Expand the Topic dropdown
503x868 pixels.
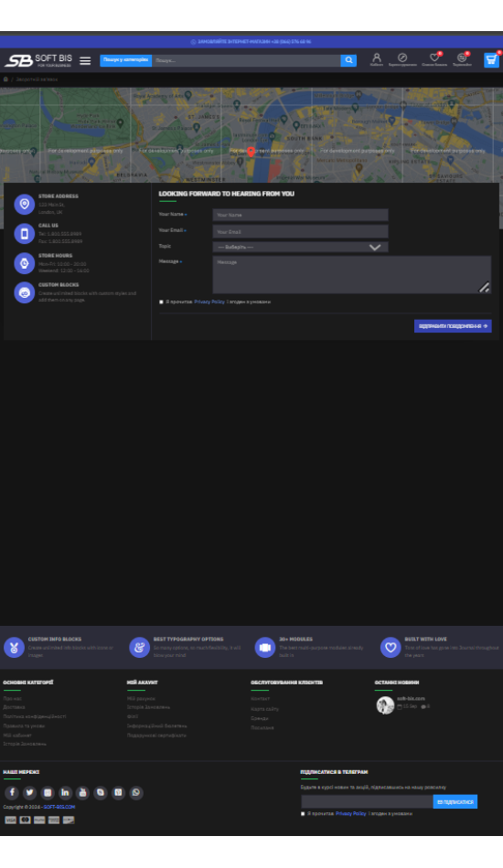(x=300, y=247)
